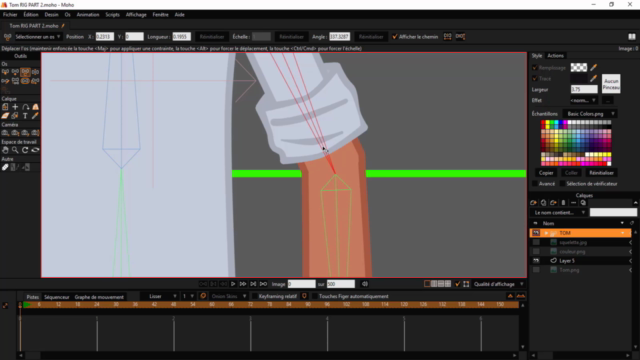640x360 pixels.
Task: Click the panel layout icon at top right
Action: (x=632, y=37)
